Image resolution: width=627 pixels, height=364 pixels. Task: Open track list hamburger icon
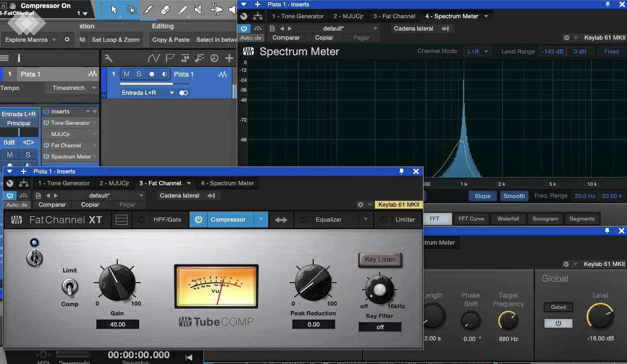pyautogui.click(x=4, y=58)
